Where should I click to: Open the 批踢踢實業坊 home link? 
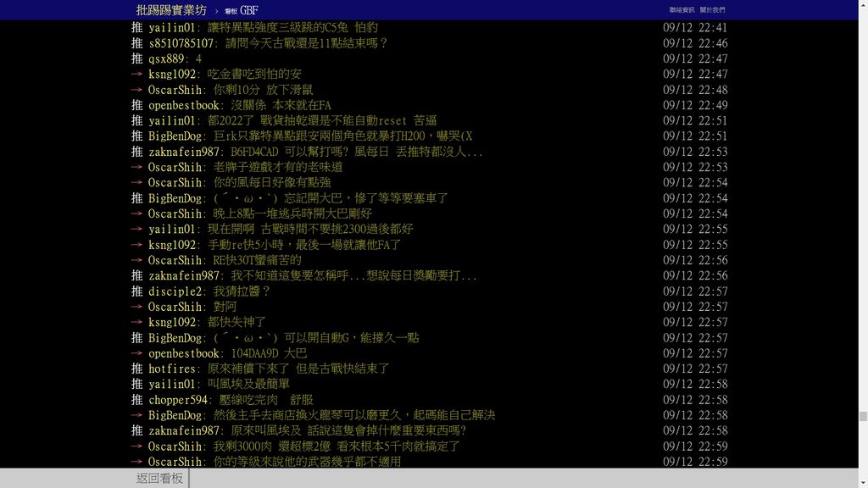pos(171,10)
